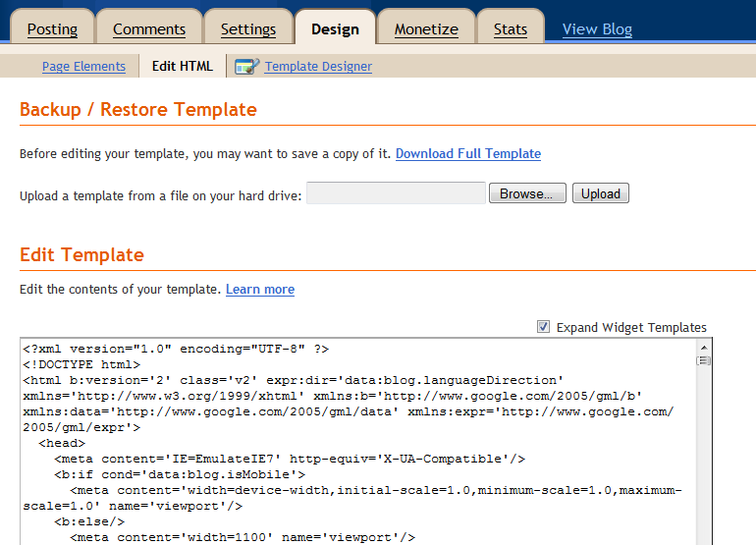Grab the scrollbar thumb in the template editor
The width and height of the screenshot is (756, 545).
coord(703,360)
